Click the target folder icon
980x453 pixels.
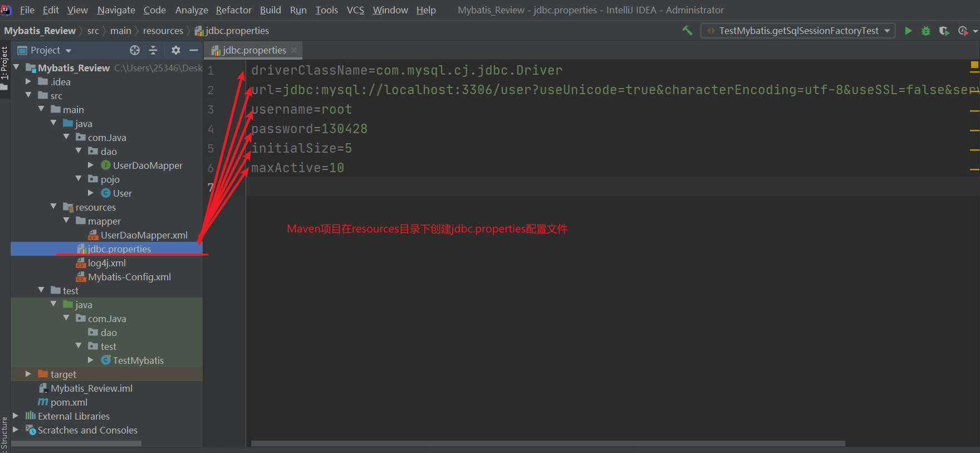tap(43, 374)
